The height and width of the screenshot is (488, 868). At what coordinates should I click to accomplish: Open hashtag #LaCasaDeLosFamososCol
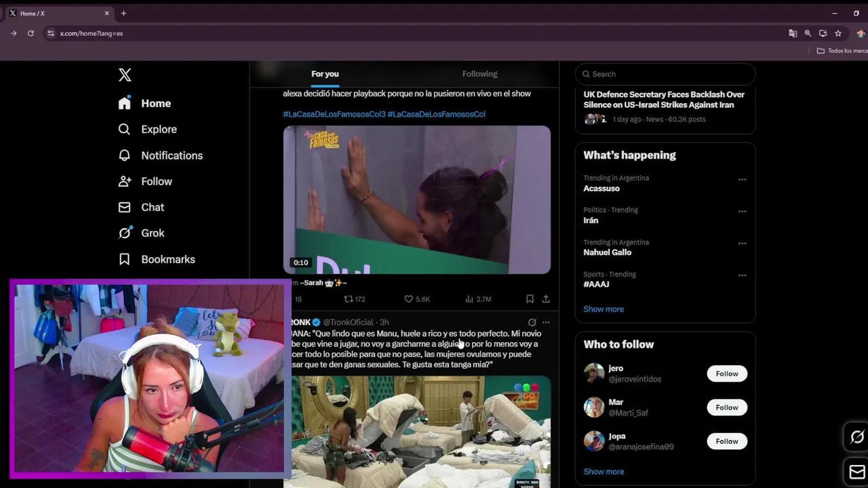point(437,114)
